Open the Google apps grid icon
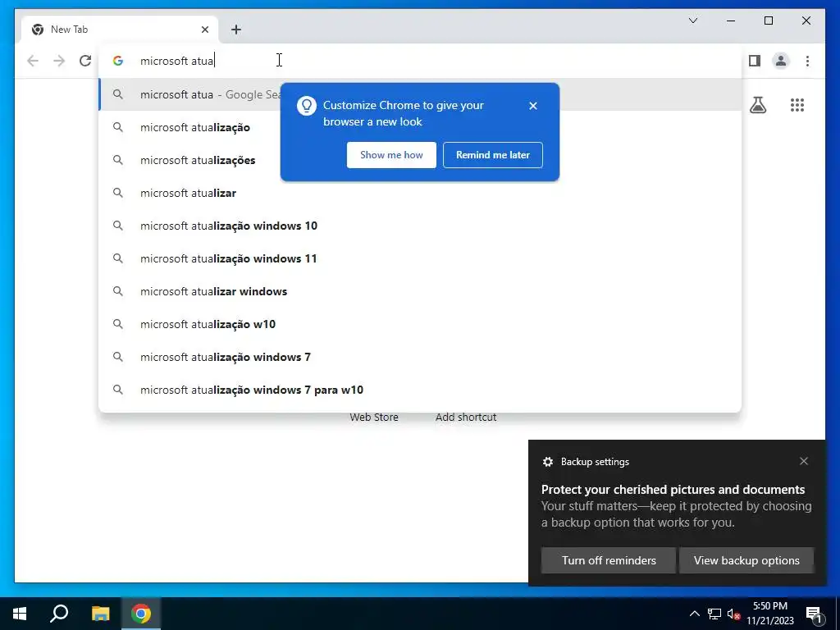This screenshot has width=840, height=630. [x=797, y=105]
